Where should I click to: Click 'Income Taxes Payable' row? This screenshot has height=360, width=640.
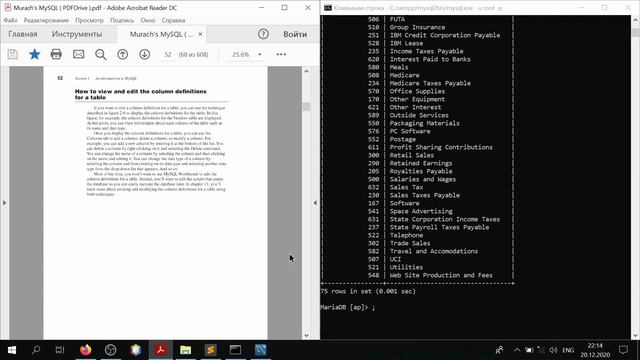pyautogui.click(x=427, y=51)
